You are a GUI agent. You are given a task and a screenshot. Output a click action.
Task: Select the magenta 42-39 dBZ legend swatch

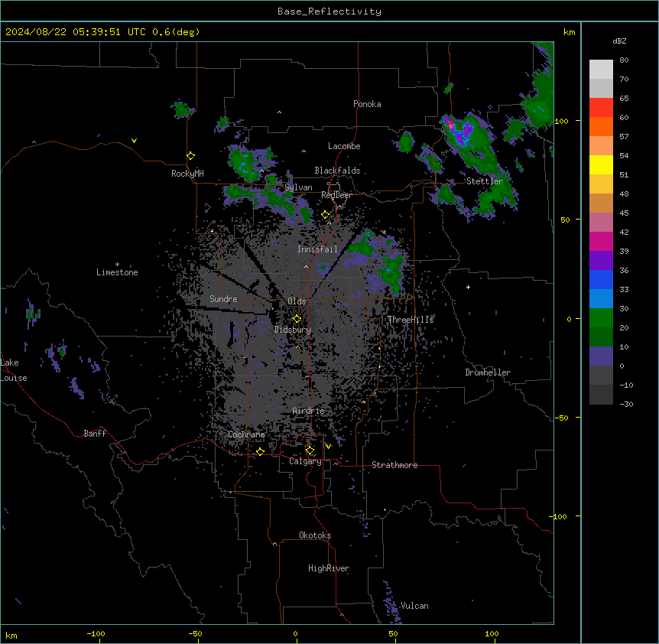[601, 241]
